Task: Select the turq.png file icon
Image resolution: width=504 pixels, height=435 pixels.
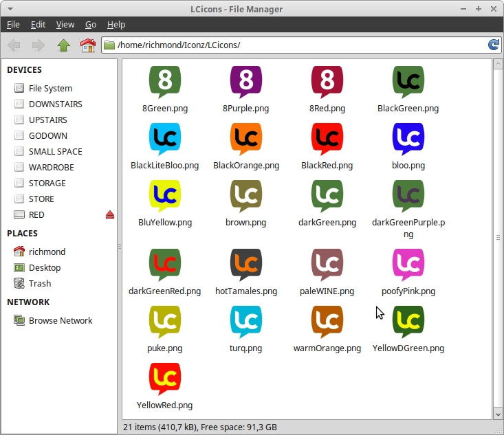Action: click(246, 322)
